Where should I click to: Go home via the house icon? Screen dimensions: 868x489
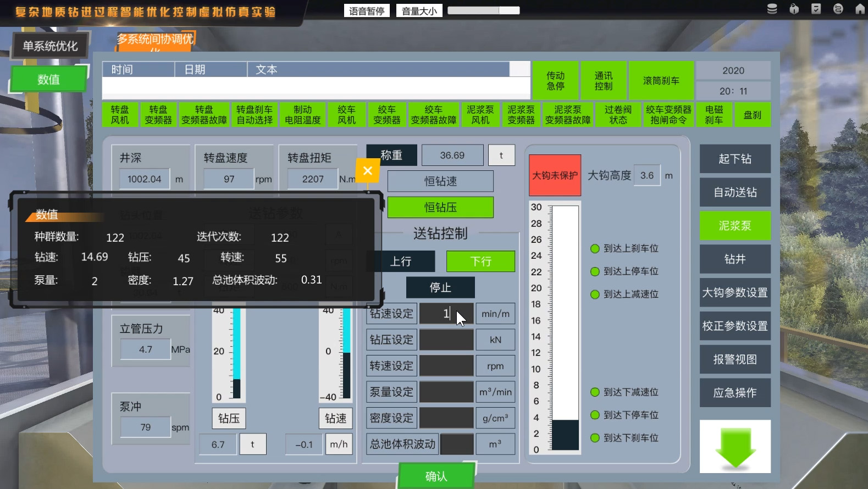(x=860, y=9)
